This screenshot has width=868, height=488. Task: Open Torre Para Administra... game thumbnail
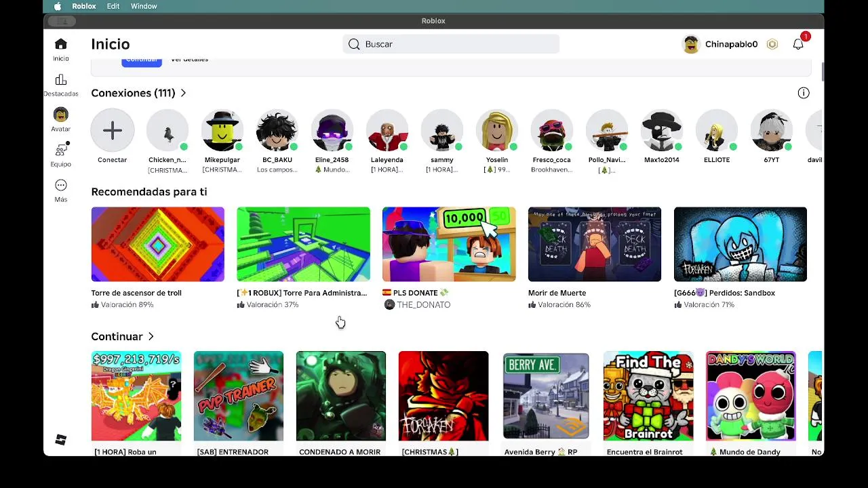coord(303,244)
